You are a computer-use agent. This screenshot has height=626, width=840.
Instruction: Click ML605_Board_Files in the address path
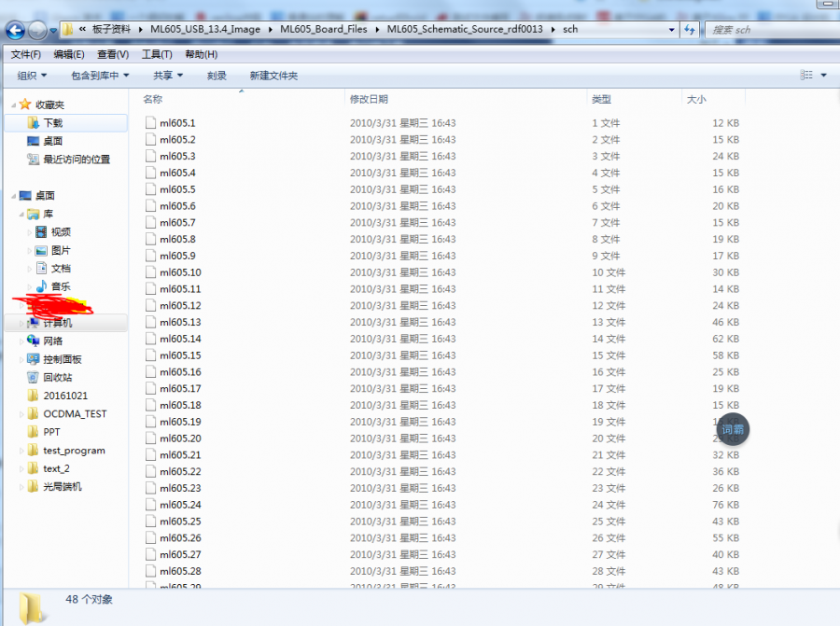pos(324,30)
